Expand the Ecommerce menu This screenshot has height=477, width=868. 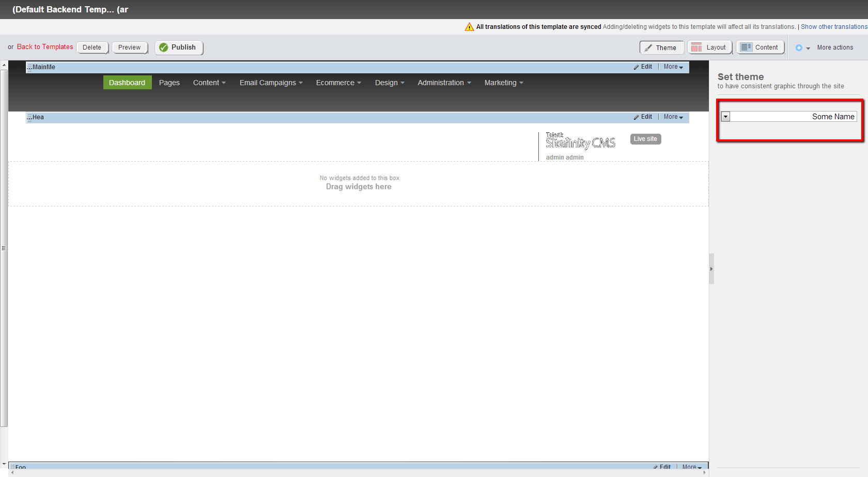click(x=338, y=83)
